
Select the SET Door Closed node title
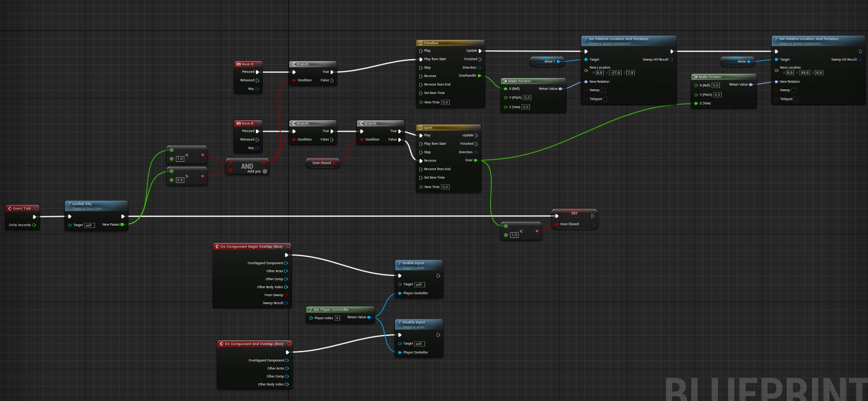[x=574, y=213]
